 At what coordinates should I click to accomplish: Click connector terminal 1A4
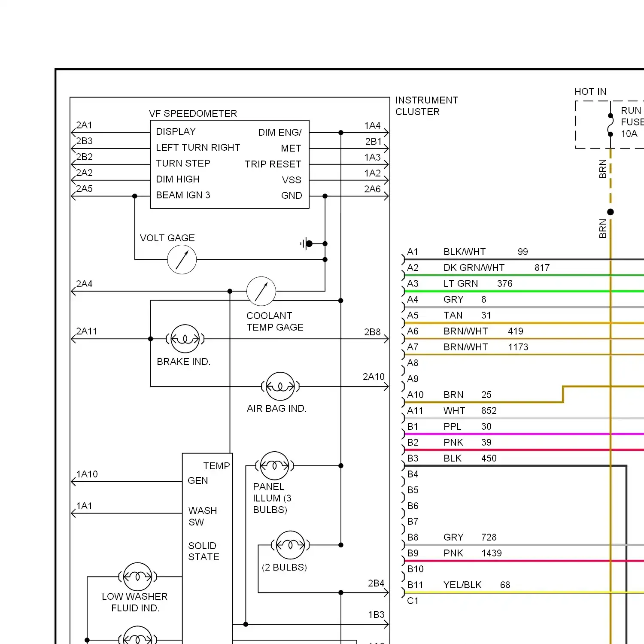pos(372,125)
